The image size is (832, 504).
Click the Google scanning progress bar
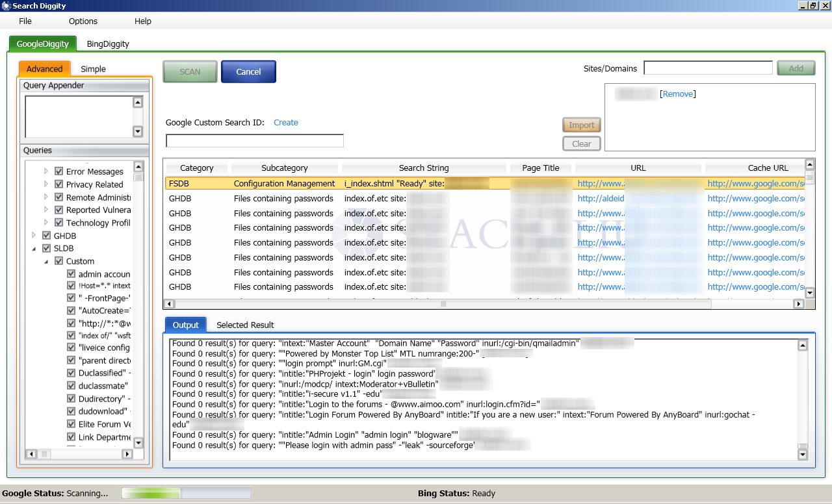click(x=186, y=494)
